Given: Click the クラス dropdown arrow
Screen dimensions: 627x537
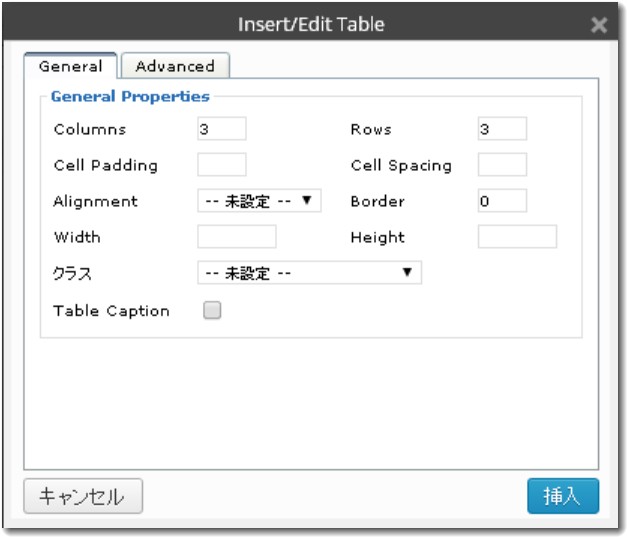Looking at the screenshot, I should [x=407, y=273].
